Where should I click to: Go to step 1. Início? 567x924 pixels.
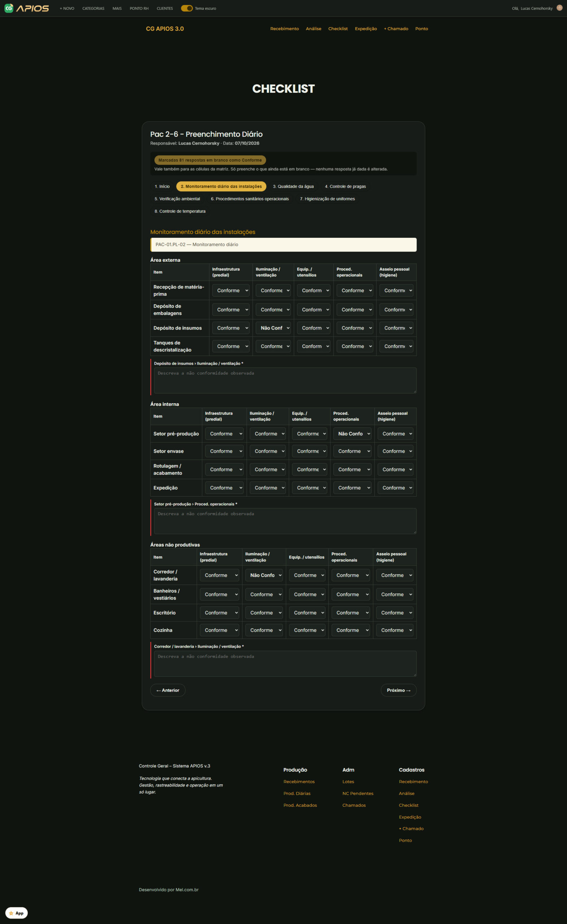162,186
